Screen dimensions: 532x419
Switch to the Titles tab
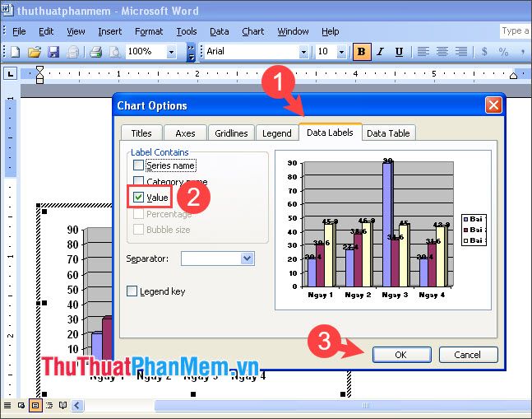coord(141,133)
